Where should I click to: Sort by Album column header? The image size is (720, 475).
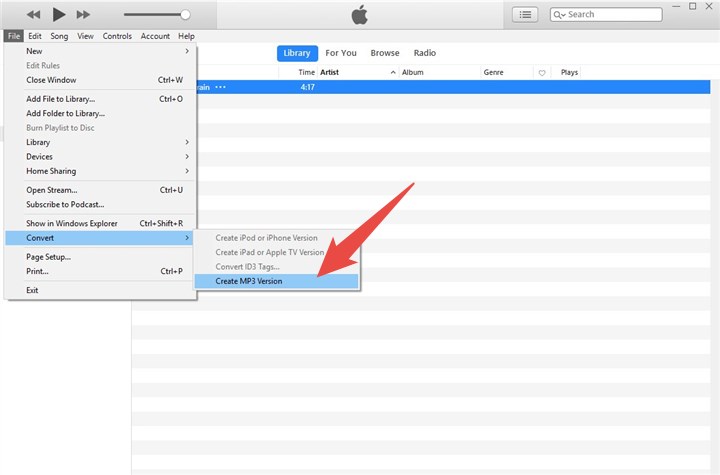click(x=413, y=73)
